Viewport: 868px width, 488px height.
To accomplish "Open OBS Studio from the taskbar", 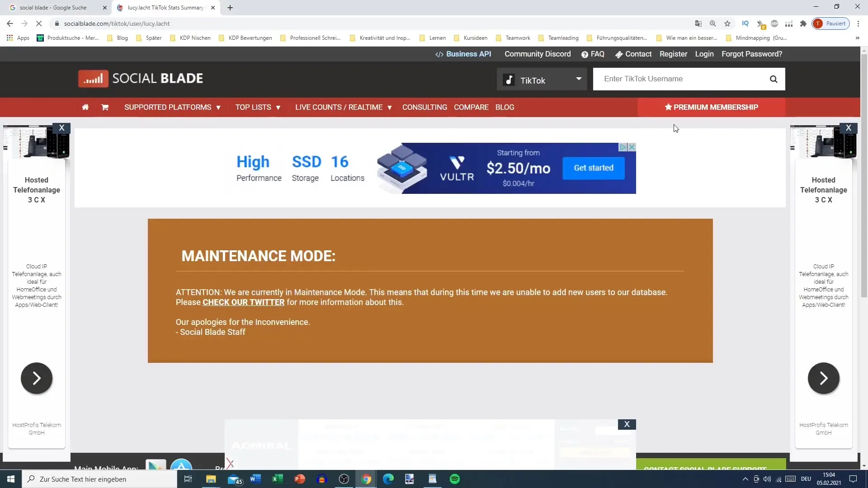I will pos(344,479).
